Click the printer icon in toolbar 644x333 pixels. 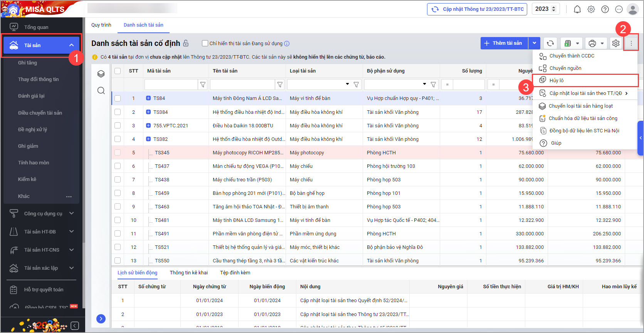(x=592, y=43)
